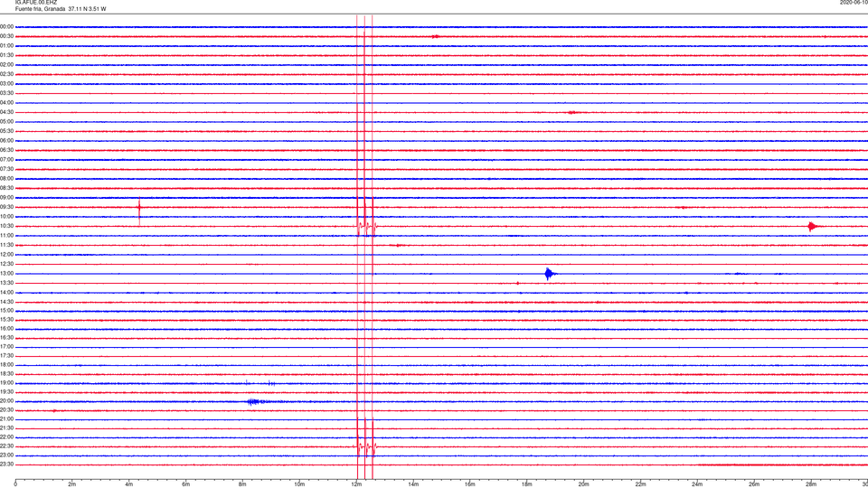Click the 13:00 trace label
Screen dimensions: 868x488
(7, 273)
